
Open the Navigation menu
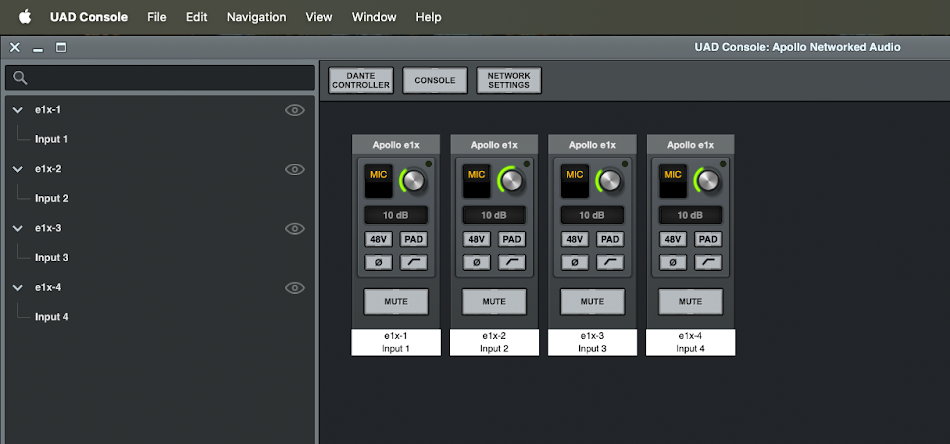tap(256, 17)
